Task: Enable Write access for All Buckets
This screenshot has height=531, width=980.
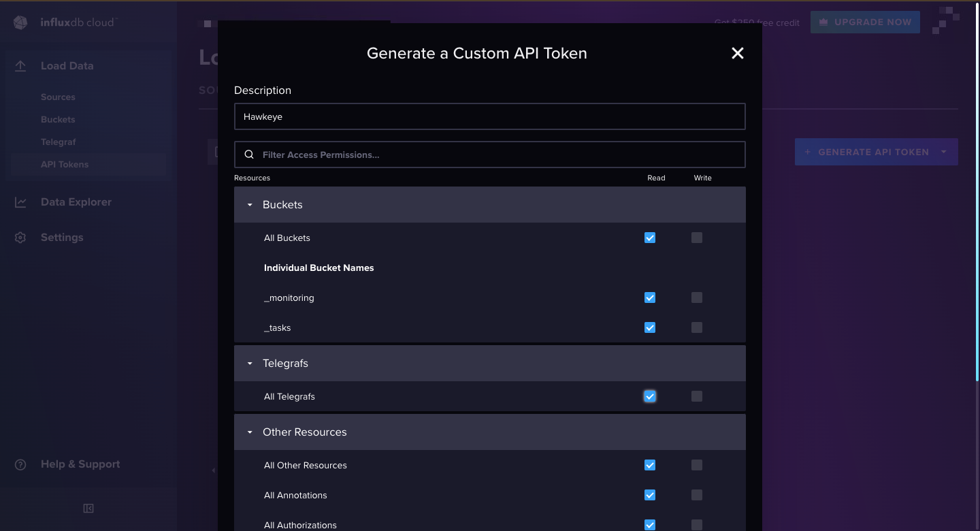Action: coord(696,238)
